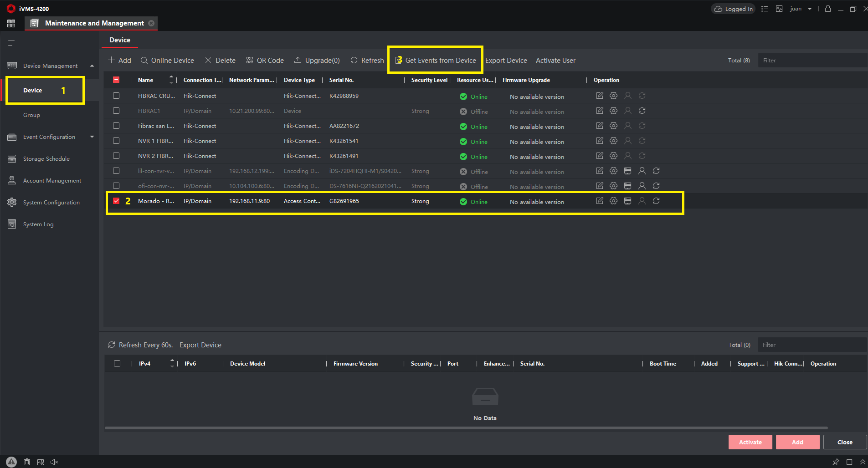
Task: Click the edit icon for Morado device
Action: [x=600, y=201]
